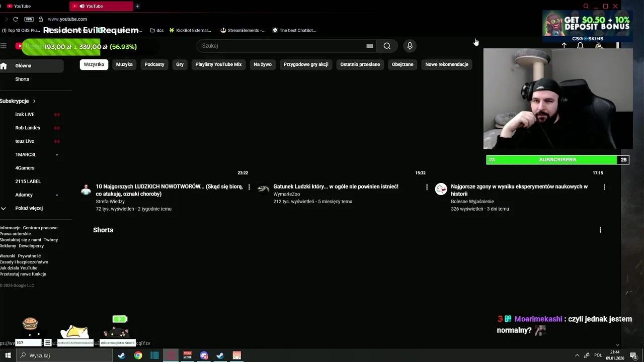Open WymarłeZoo channel avatar

point(264,189)
